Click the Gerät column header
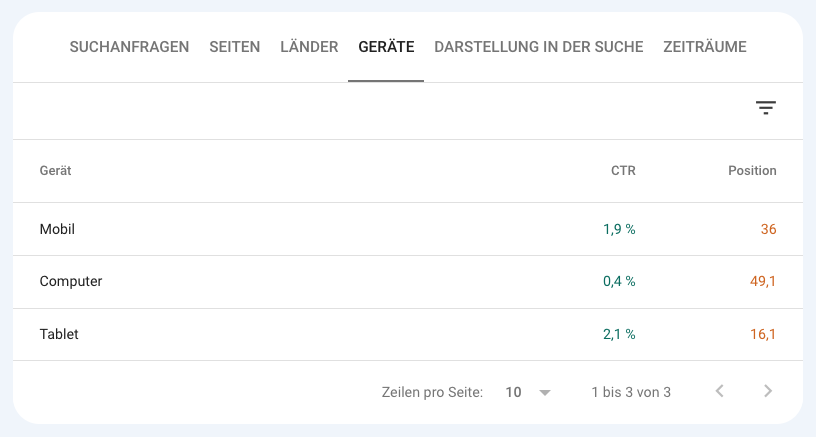The image size is (816, 437). 56,171
